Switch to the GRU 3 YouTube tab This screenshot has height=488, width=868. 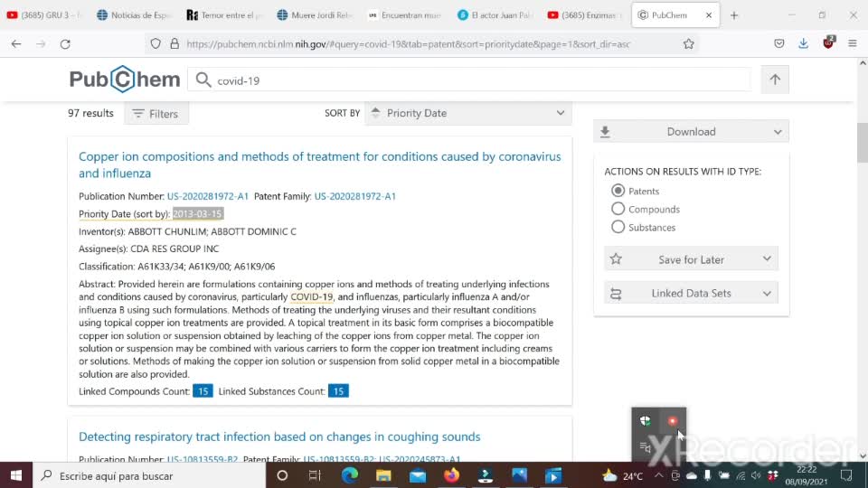click(x=43, y=15)
